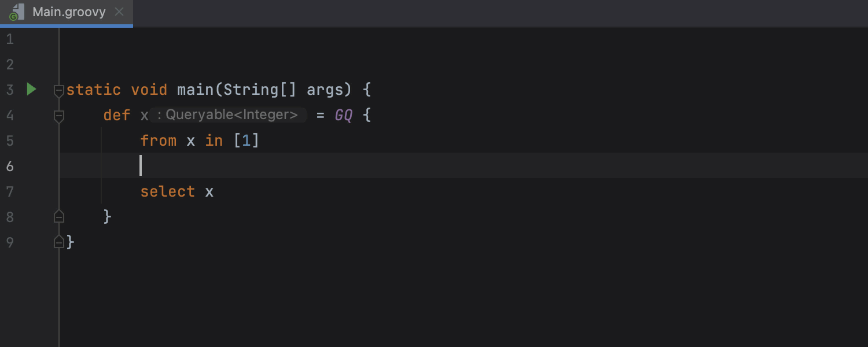Click the 'select' keyword on line 7
The height and width of the screenshot is (347, 868).
click(x=168, y=191)
